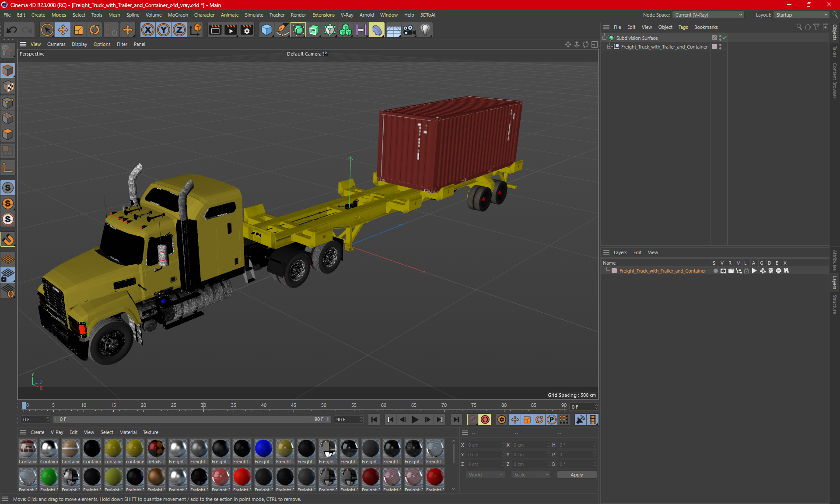This screenshot has height=504, width=840.
Task: Click the Freight_ yellow material thumbnail
Action: [285, 450]
